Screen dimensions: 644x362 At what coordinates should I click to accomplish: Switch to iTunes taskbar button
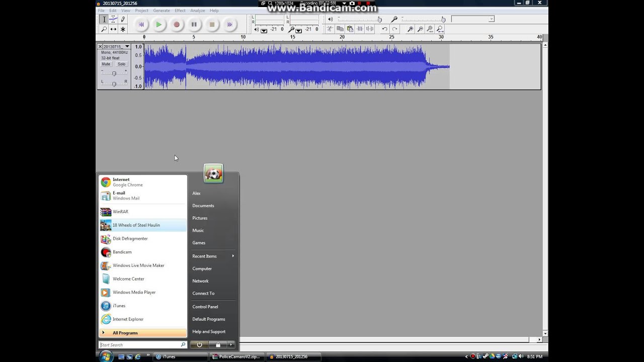click(180, 356)
